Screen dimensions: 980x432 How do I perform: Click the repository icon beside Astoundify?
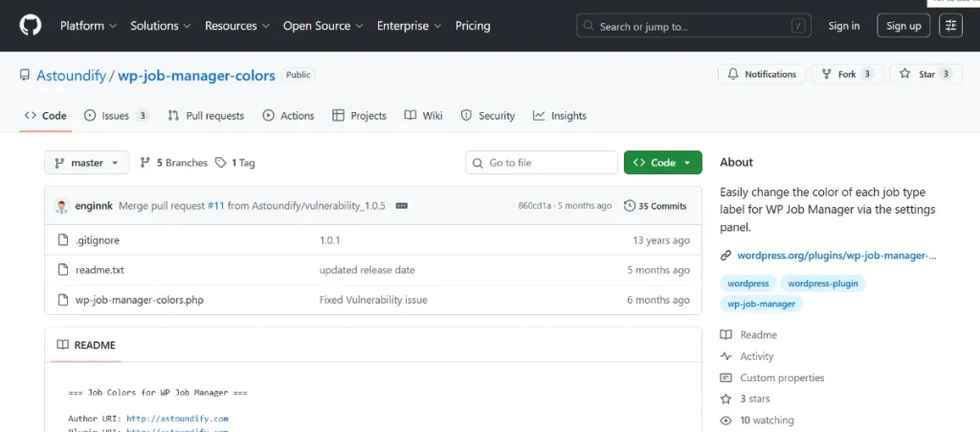[25, 75]
